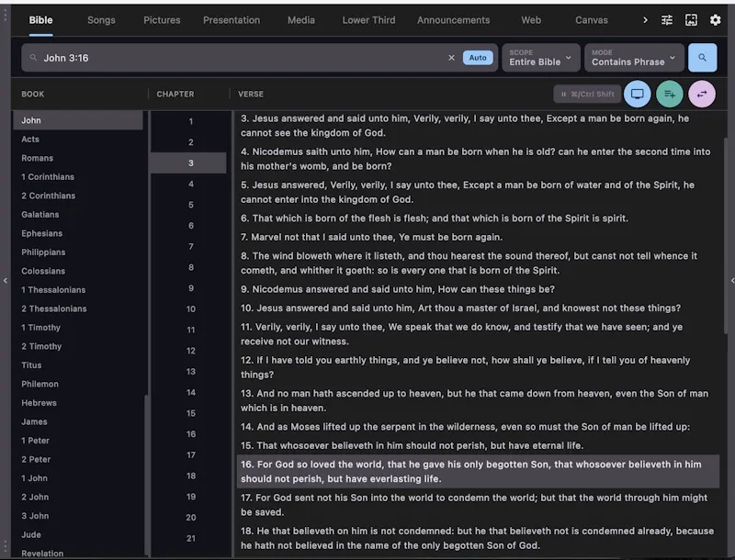The image size is (735, 560).
Task: Select the book Titus
Action: click(x=78, y=364)
